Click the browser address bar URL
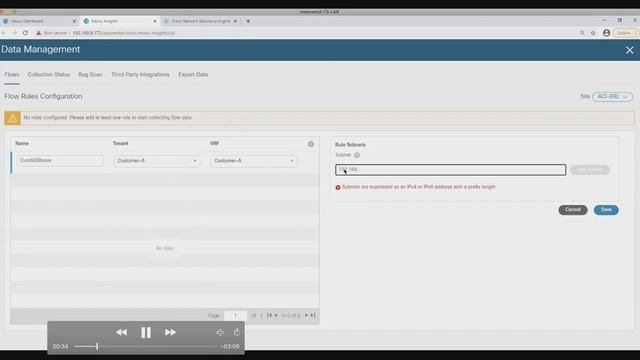Screen dimensions: 640x360 (x=124, y=33)
